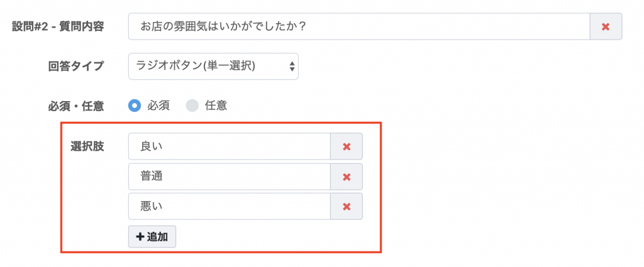Select the 任意 radio button

(x=192, y=106)
